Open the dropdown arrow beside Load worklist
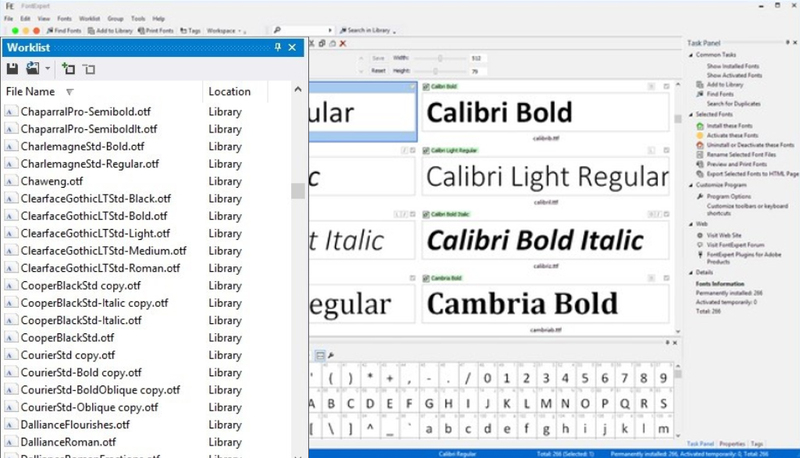Screen dimensions: 800x458 [47, 68]
